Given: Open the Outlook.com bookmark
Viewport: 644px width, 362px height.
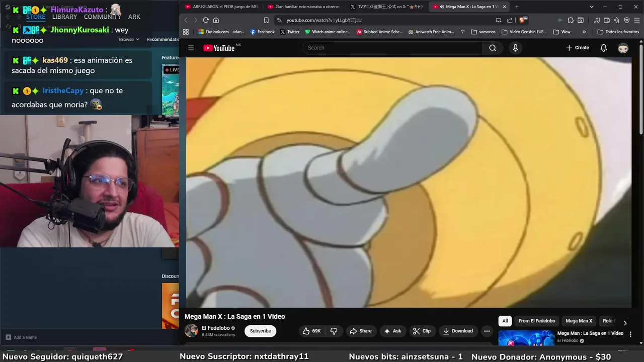Looking at the screenshot, I should [x=221, y=32].
